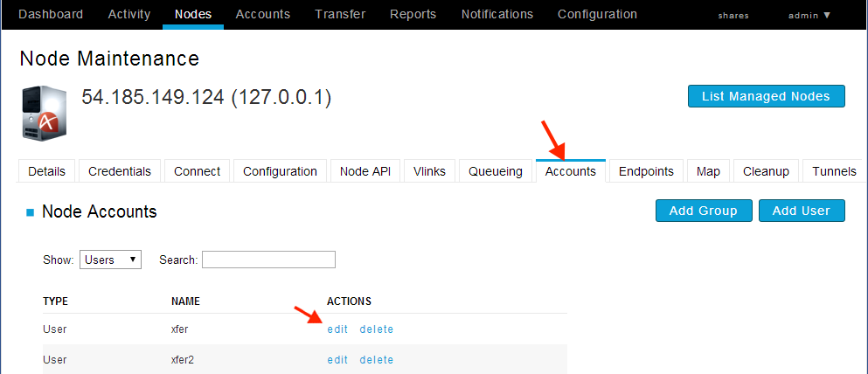Viewport: 868px width, 374px height.
Task: Click List Managed Nodes button
Action: (x=766, y=96)
